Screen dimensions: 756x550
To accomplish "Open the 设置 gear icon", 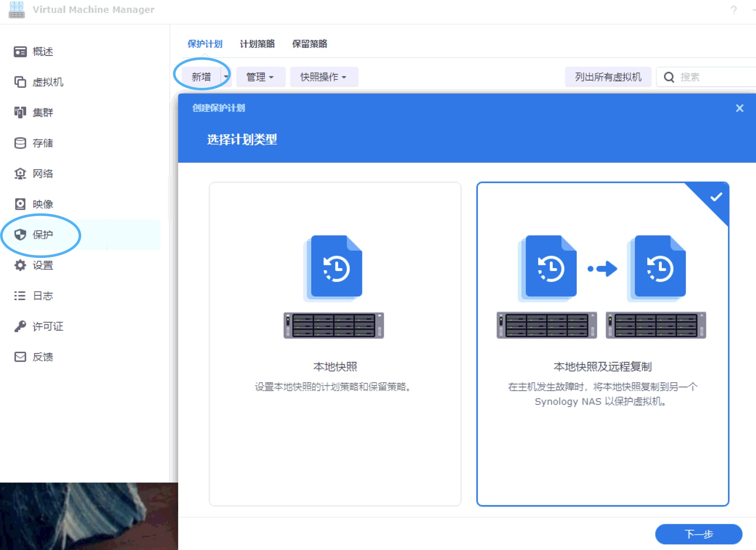I will tap(20, 265).
